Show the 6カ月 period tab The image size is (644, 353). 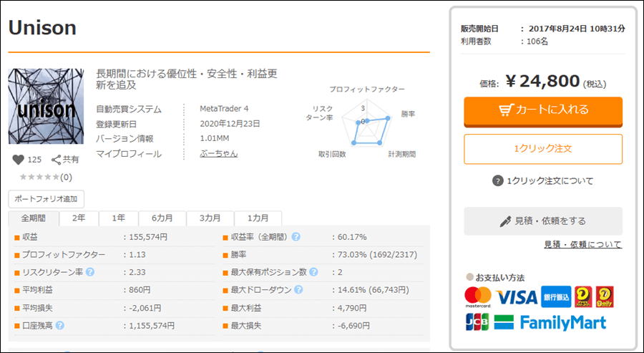click(162, 218)
